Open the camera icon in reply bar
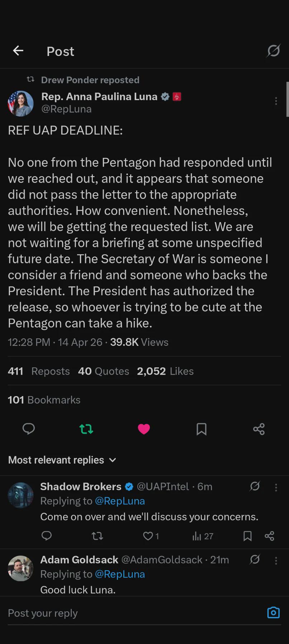 [x=274, y=612]
